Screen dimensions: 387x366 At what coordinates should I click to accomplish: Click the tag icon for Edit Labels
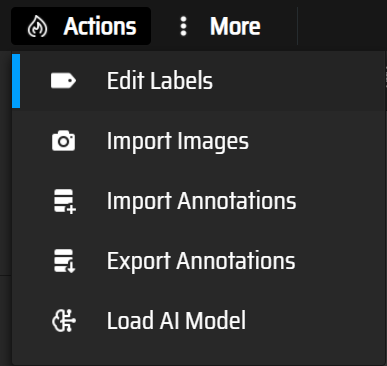pos(63,81)
